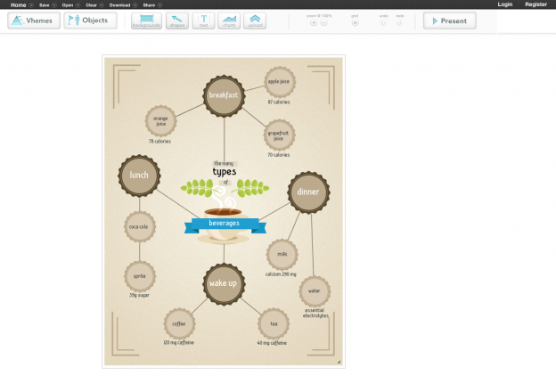Expand the Save dropdown arrow
This screenshot has height=392, width=556.
[x=54, y=5]
